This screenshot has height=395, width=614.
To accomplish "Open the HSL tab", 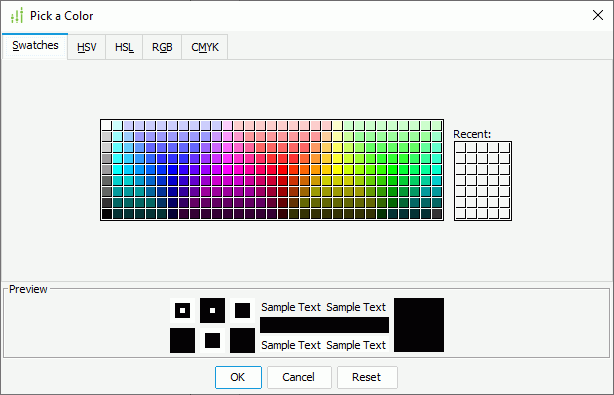I will tap(124, 47).
